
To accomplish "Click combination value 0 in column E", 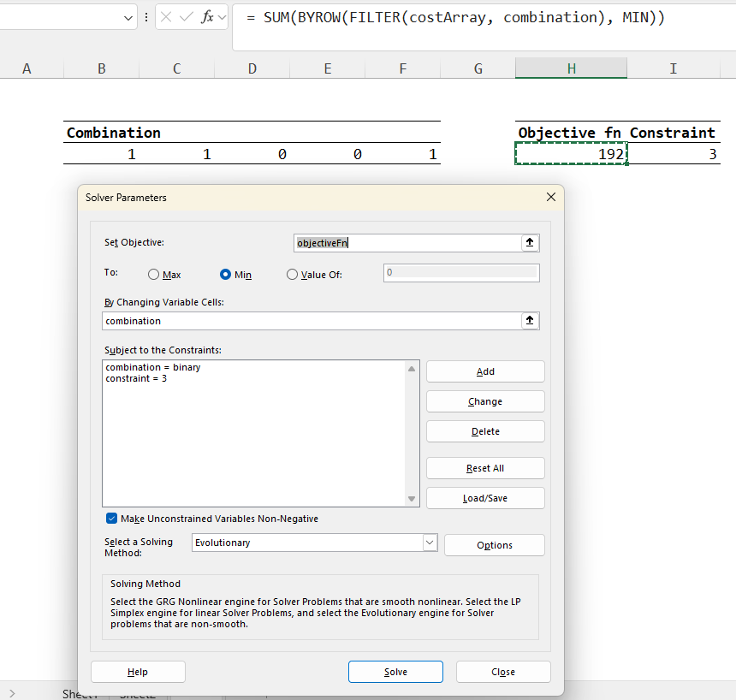I will coord(328,154).
